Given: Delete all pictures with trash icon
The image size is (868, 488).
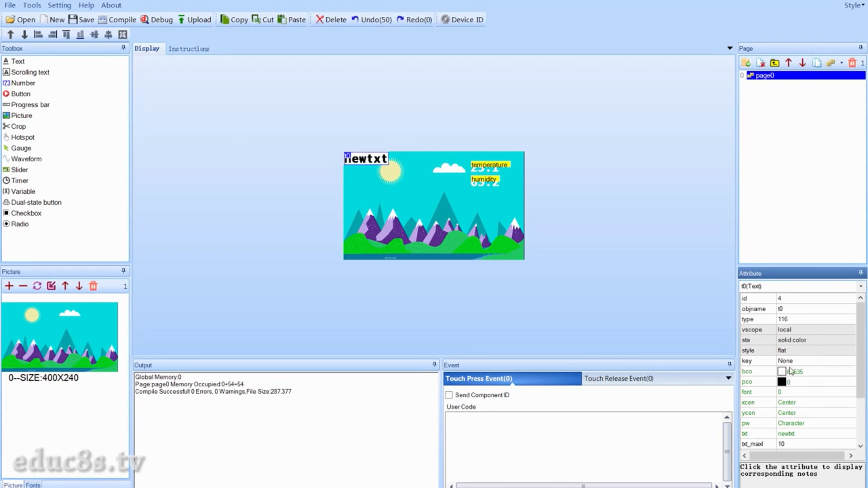Looking at the screenshot, I should click(93, 286).
